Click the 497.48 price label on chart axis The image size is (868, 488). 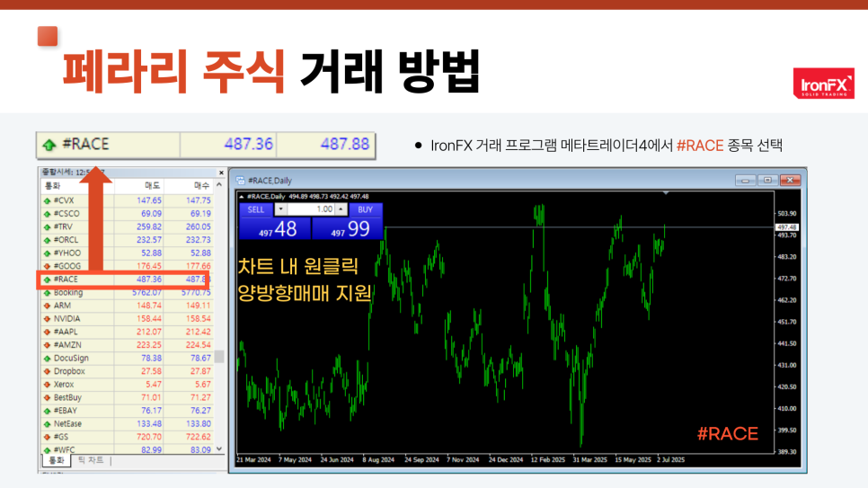[x=786, y=227]
